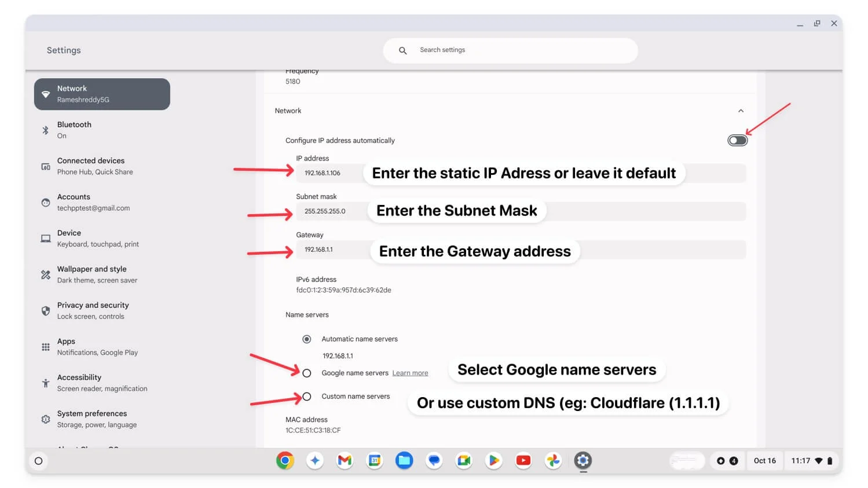The height and width of the screenshot is (488, 868).
Task: Open Gmail from the shelf
Action: pos(345,461)
